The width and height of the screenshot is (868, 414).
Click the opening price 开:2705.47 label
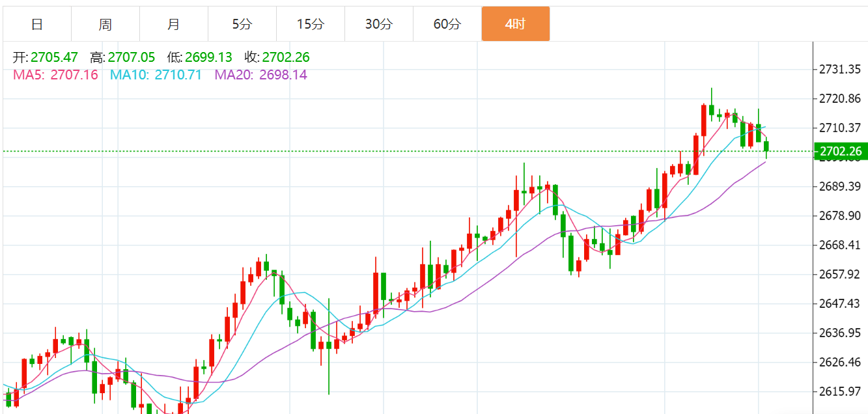click(x=46, y=57)
